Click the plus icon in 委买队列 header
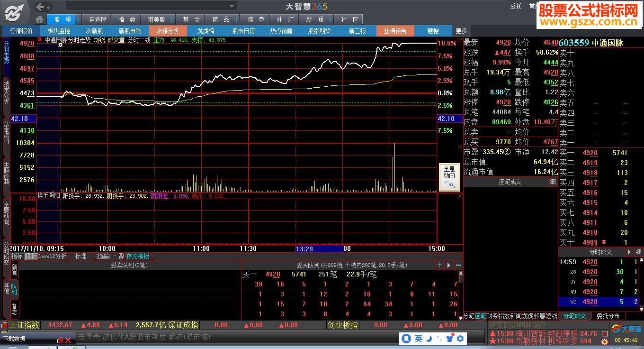The height and width of the screenshot is (349, 644). (x=439, y=265)
